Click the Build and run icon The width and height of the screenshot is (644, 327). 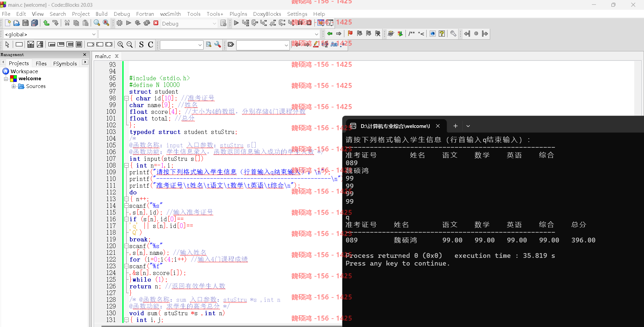(138, 23)
